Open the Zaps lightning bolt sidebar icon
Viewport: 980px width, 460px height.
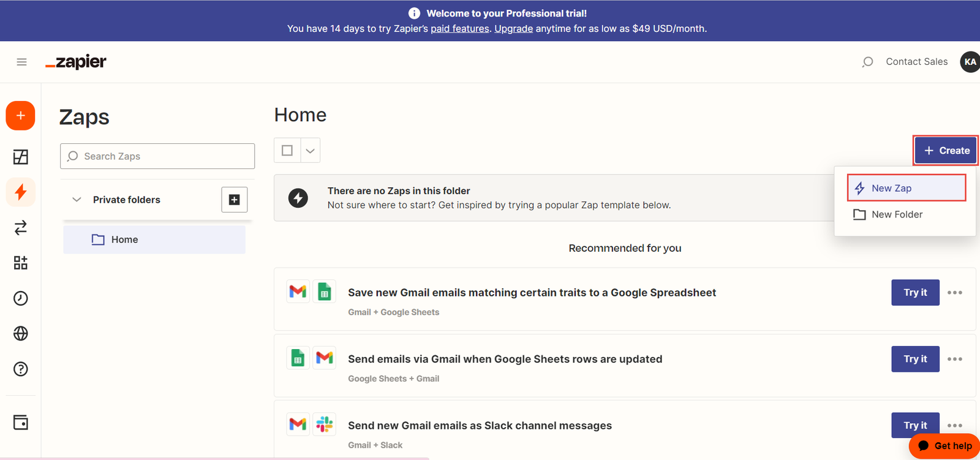click(20, 192)
